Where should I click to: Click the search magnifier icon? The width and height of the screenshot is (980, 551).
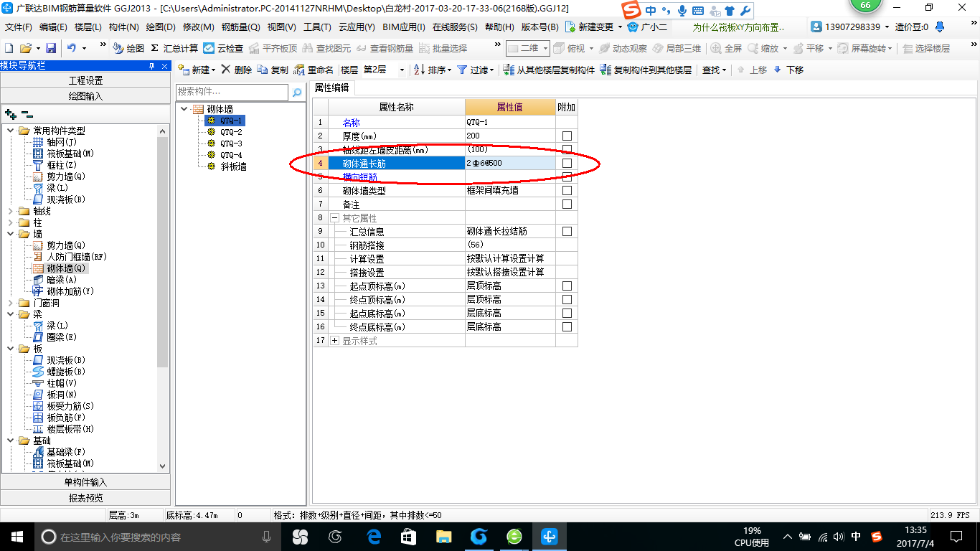click(297, 93)
